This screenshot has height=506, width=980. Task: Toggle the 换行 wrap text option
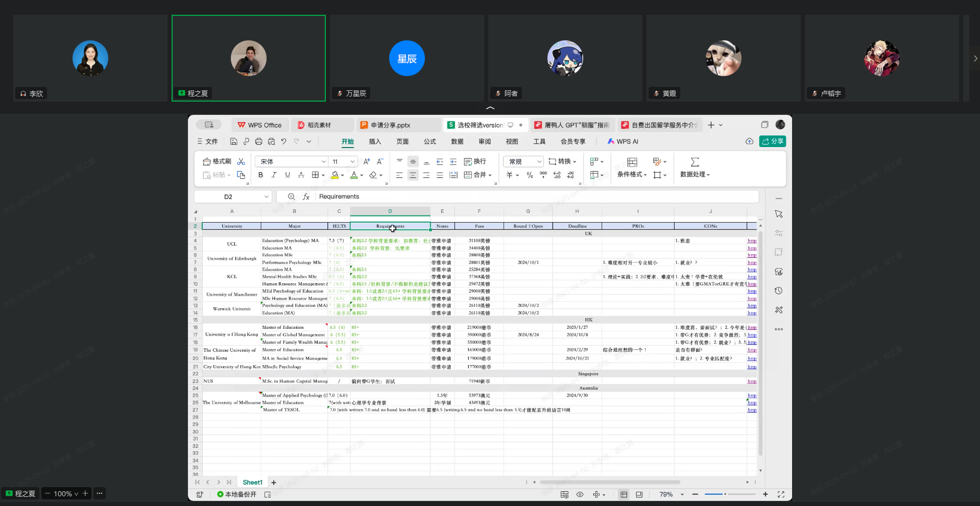point(475,161)
